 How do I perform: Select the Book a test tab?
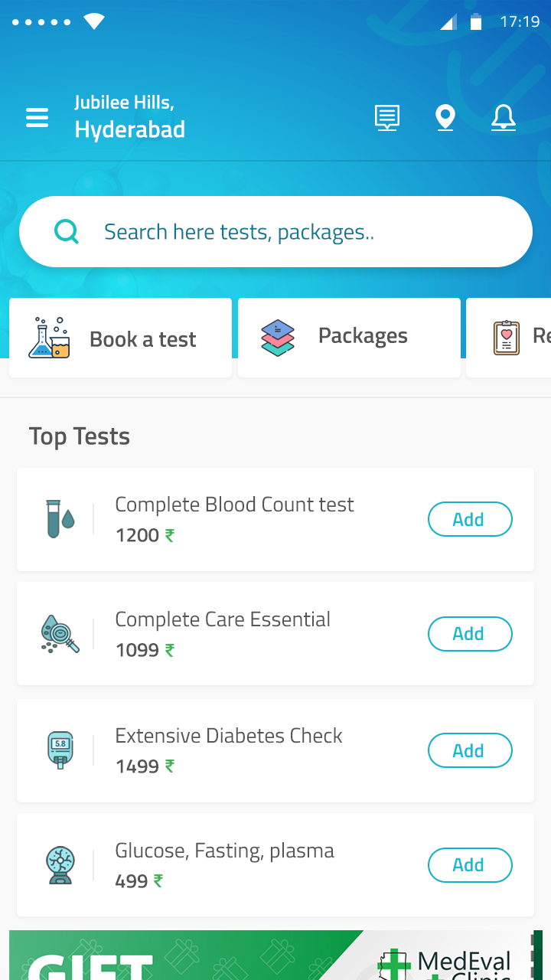[x=120, y=338]
